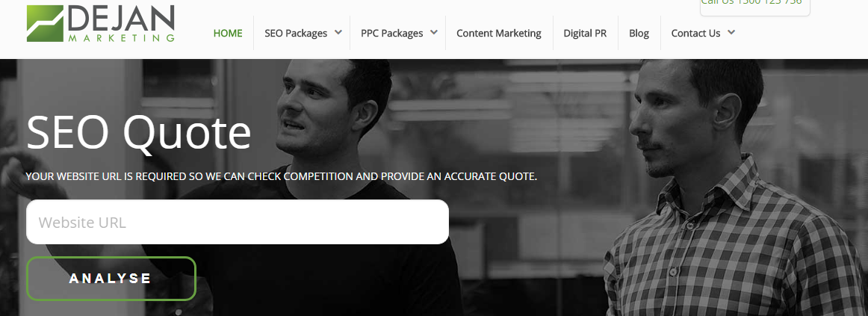Visit the Blog link
868x316 pixels.
639,33
